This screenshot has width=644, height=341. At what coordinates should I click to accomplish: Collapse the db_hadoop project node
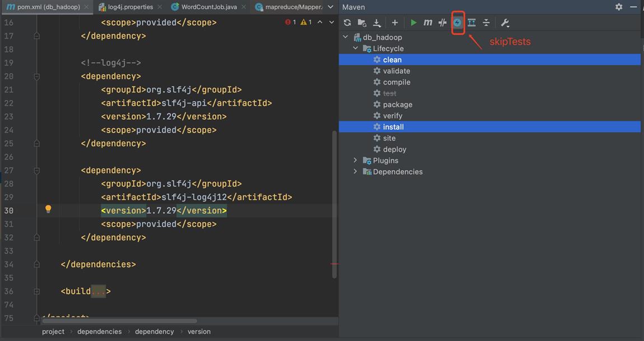(x=346, y=37)
